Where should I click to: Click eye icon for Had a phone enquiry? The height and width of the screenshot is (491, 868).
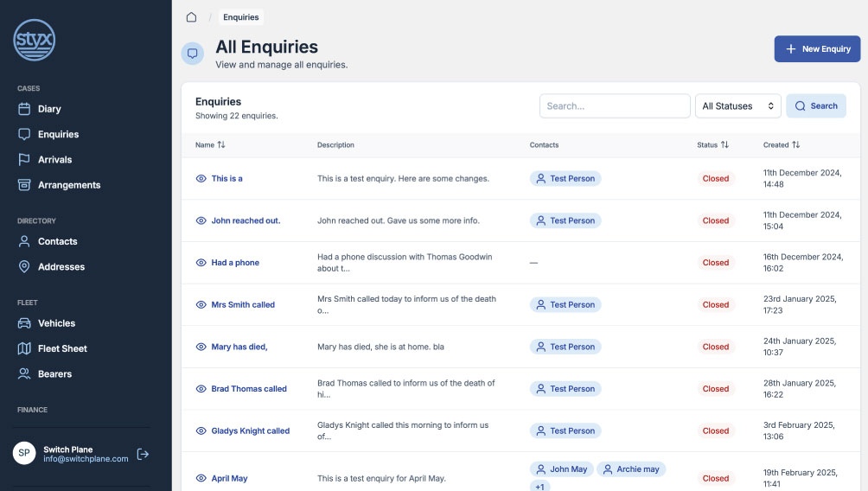201,263
